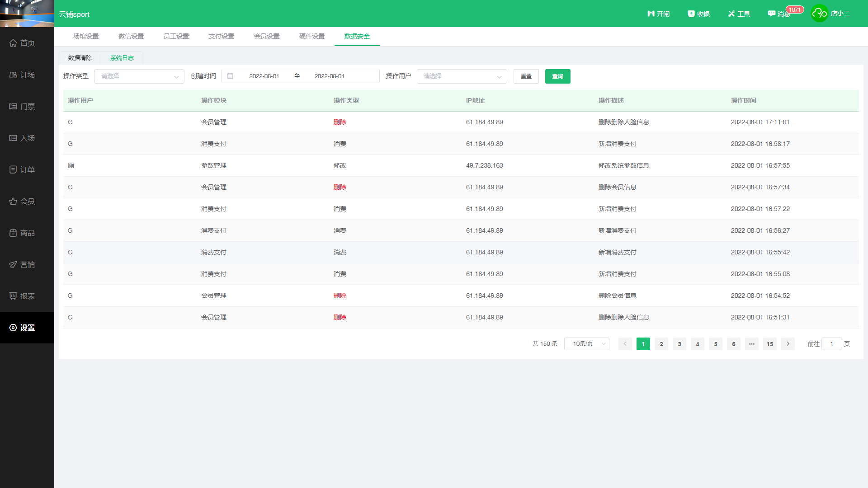
Task: Click the next page arrow
Action: 788,344
